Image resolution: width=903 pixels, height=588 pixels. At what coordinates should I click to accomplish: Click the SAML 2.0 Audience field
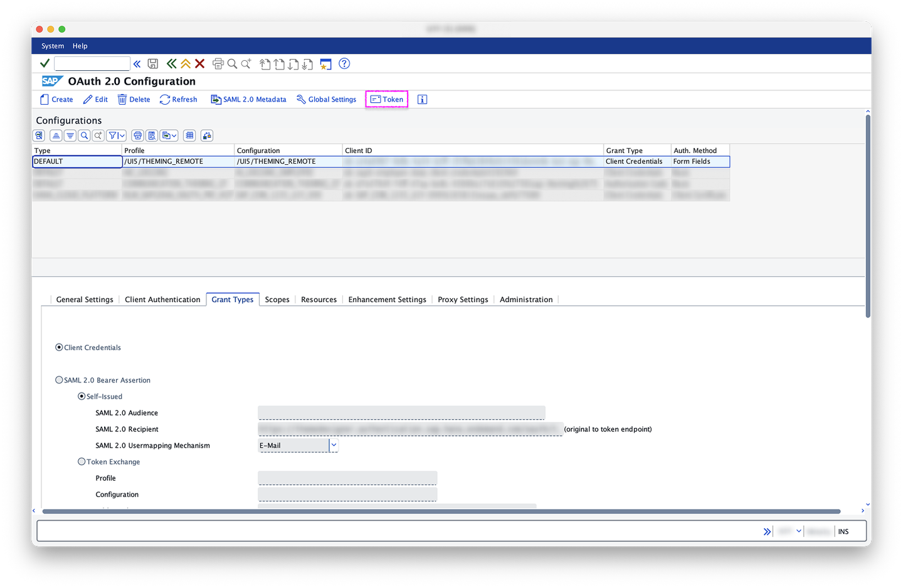tap(401, 413)
